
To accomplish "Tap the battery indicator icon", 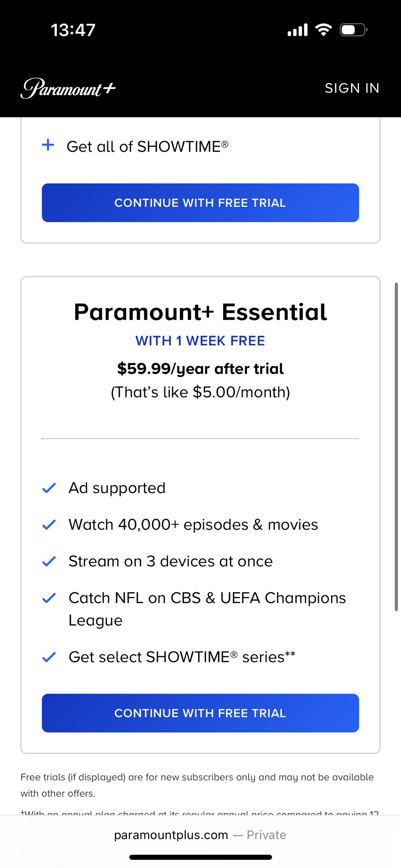I will click(x=353, y=30).
